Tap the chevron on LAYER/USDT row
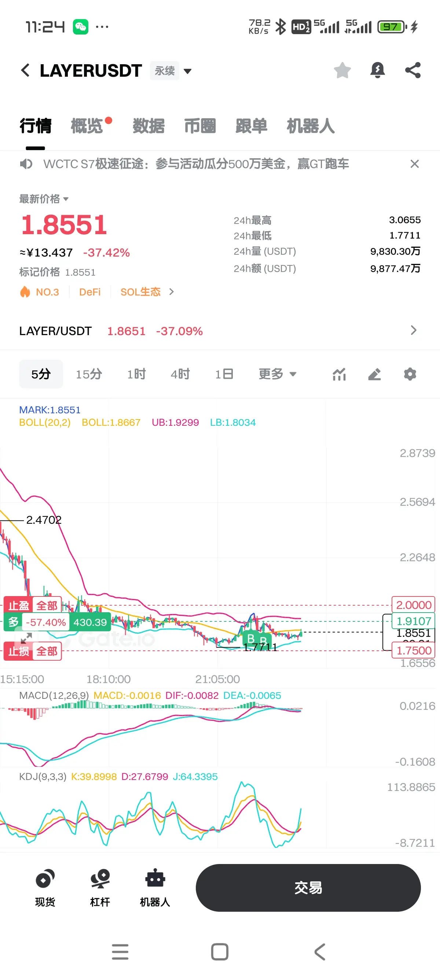The height and width of the screenshot is (980, 440). point(414,330)
